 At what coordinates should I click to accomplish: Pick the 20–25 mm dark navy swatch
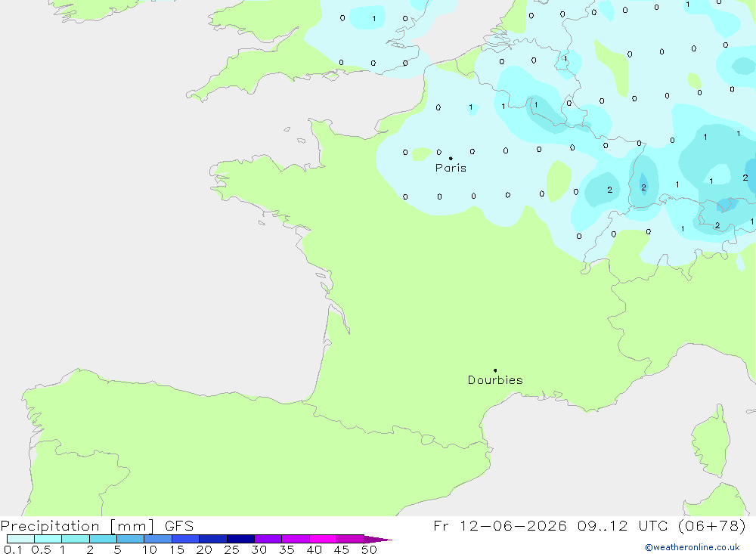pos(213,539)
